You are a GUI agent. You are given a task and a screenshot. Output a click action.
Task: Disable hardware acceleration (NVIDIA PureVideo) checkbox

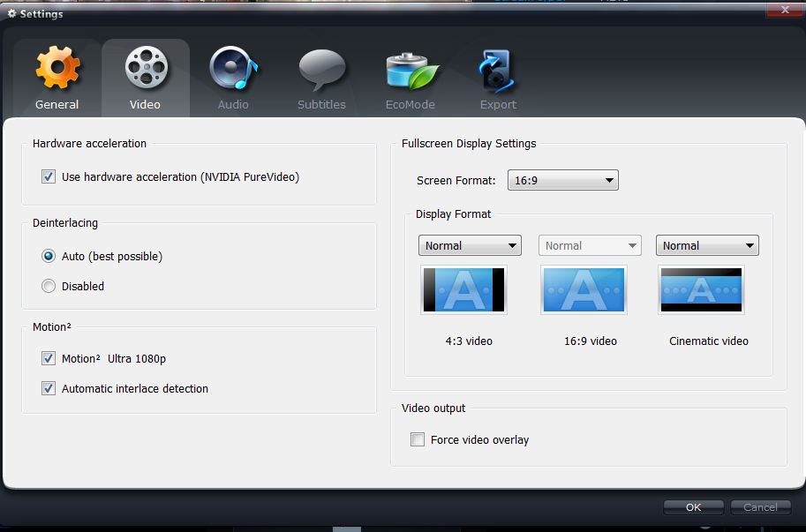49,177
